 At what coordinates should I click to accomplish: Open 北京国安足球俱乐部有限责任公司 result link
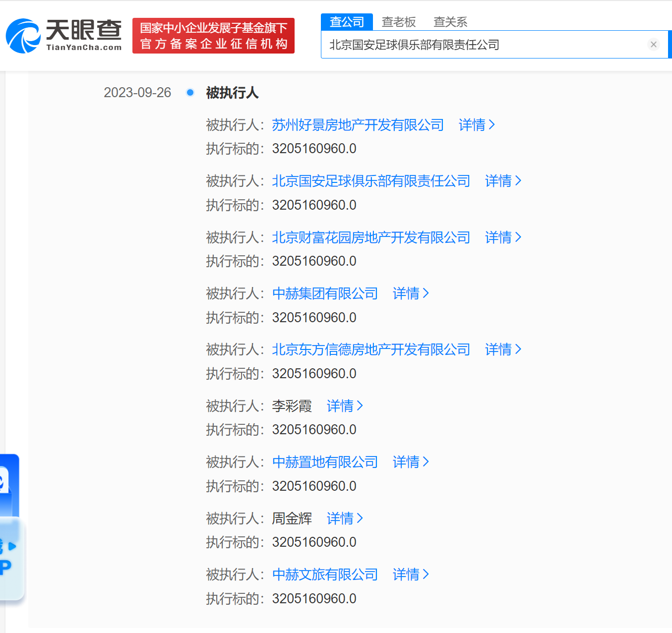click(x=371, y=181)
